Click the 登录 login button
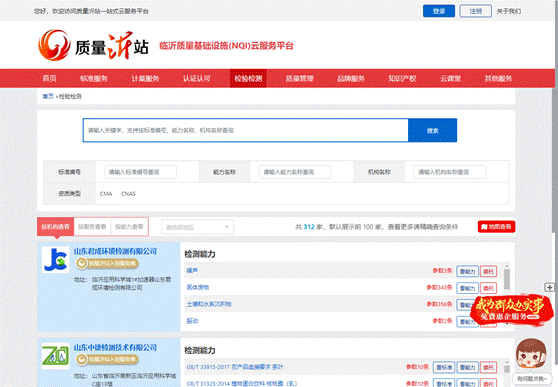 (439, 11)
